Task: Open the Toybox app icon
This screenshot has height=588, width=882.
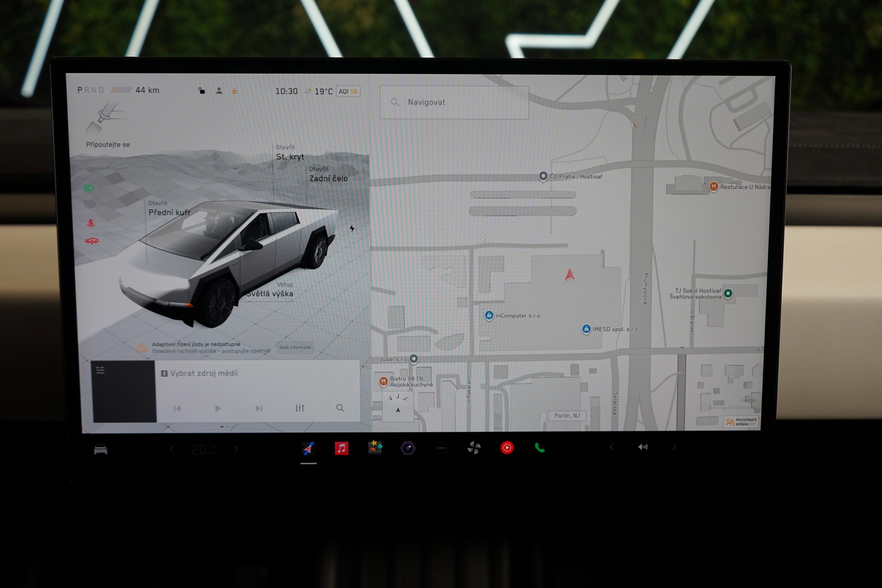Action: click(x=375, y=447)
